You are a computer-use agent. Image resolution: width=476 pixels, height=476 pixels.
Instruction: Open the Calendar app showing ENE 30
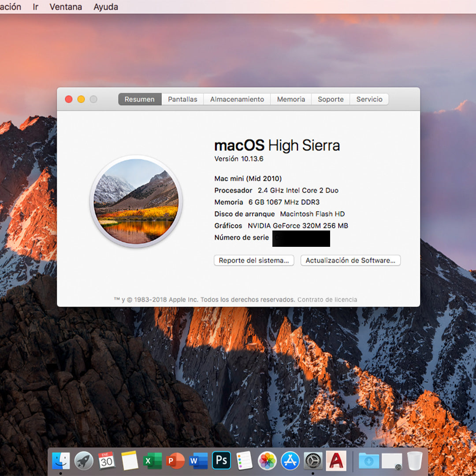pos(107,460)
